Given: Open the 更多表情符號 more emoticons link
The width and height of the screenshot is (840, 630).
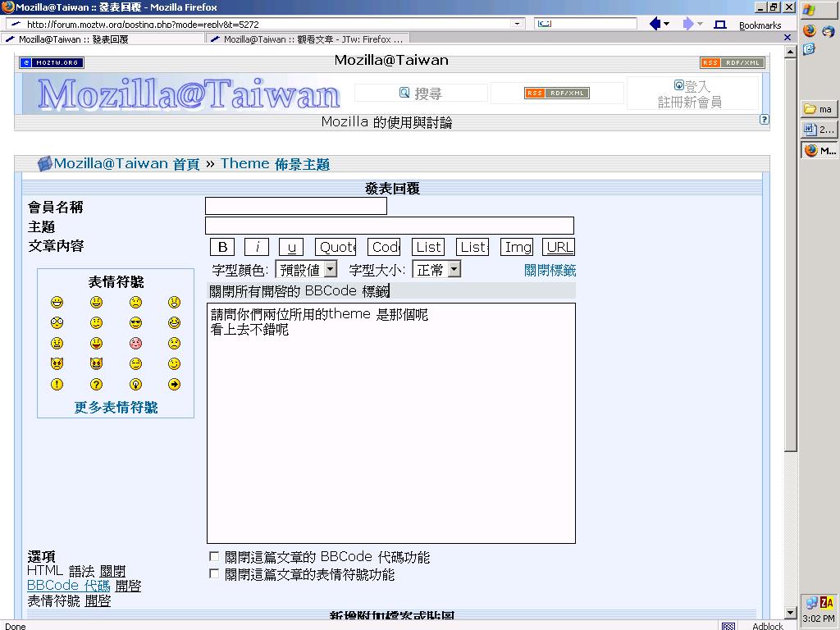Looking at the screenshot, I should [x=116, y=408].
